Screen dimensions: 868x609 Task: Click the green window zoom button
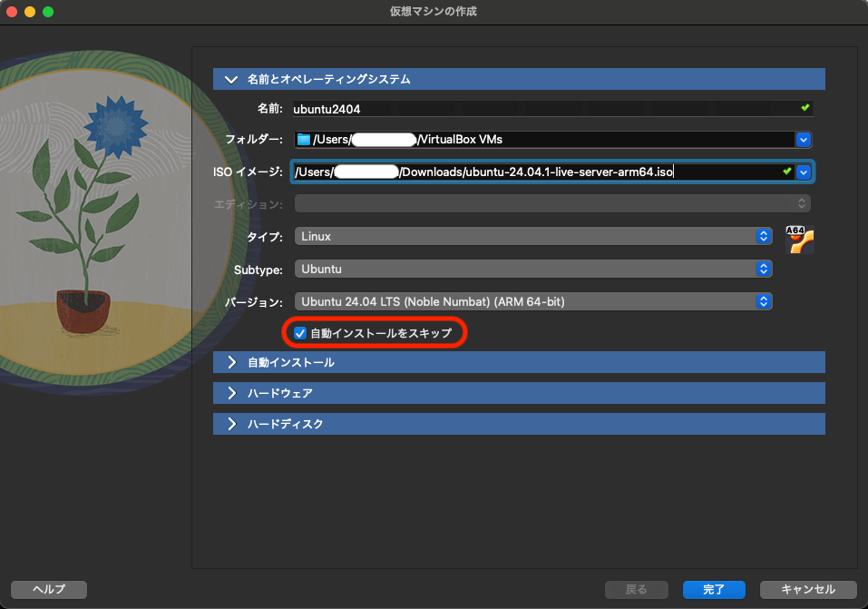coord(48,12)
